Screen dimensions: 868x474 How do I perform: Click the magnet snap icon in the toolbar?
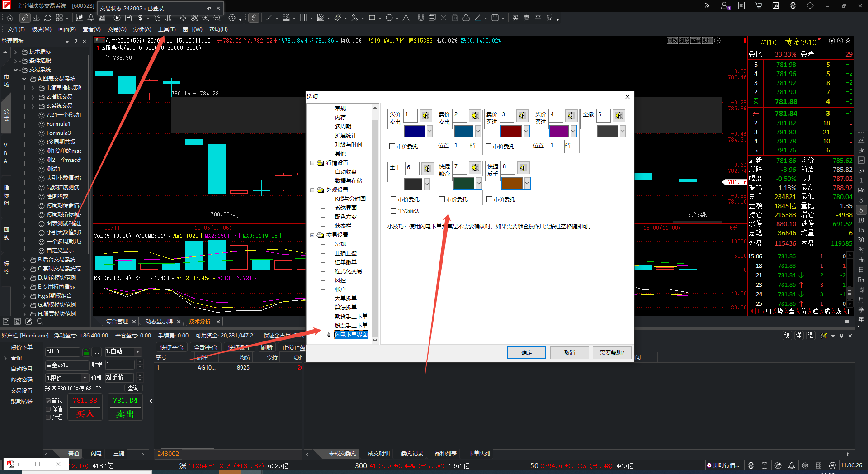tap(420, 18)
